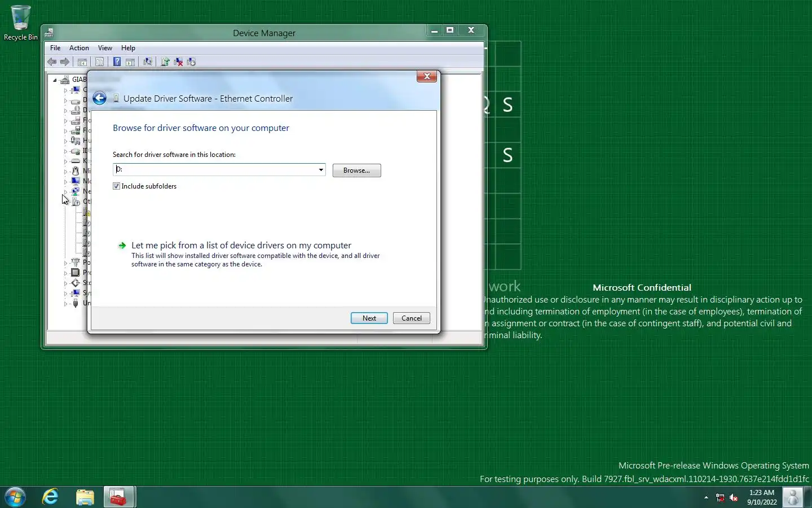Close the Update Driver Software dialog
The image size is (812, 508).
point(427,77)
